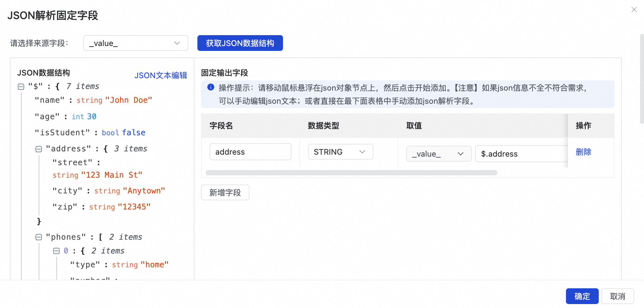Click the 字段名 column header
Viewport: 644px width, 308px height.
tap(221, 126)
